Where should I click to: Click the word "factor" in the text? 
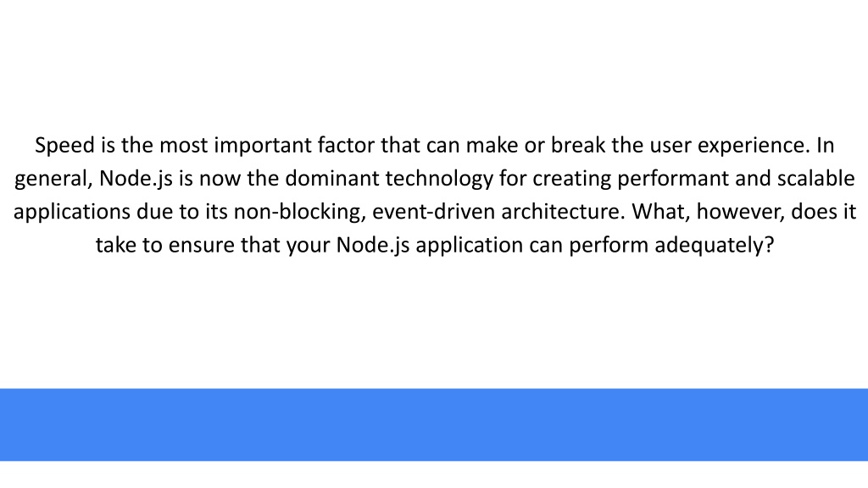pyautogui.click(x=346, y=145)
